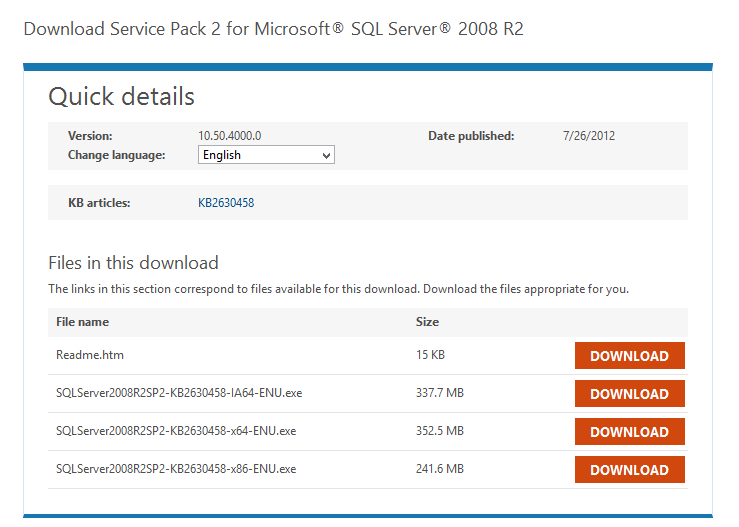The image size is (739, 527).
Task: Download the x64 service pack executable
Action: [629, 432]
